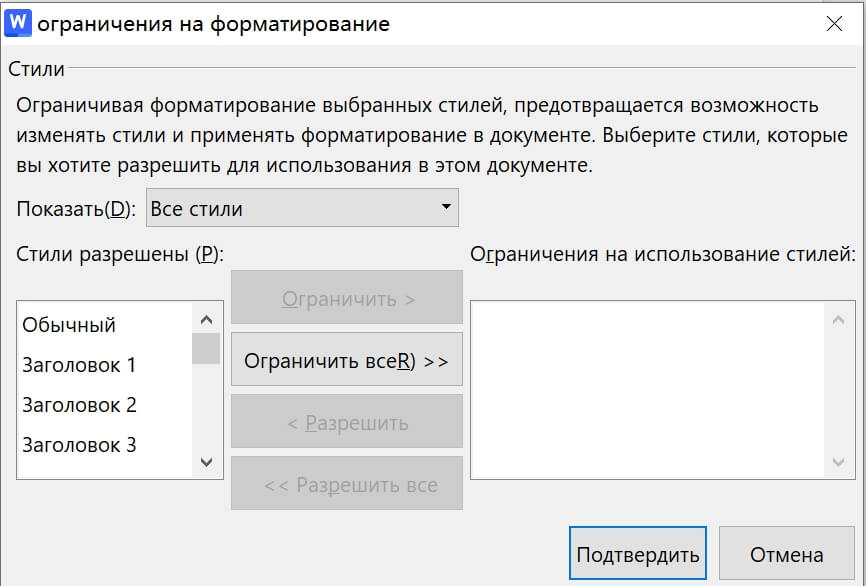Open the «Показать» styles dropdown
Screen dimensions: 866x586
(300, 208)
